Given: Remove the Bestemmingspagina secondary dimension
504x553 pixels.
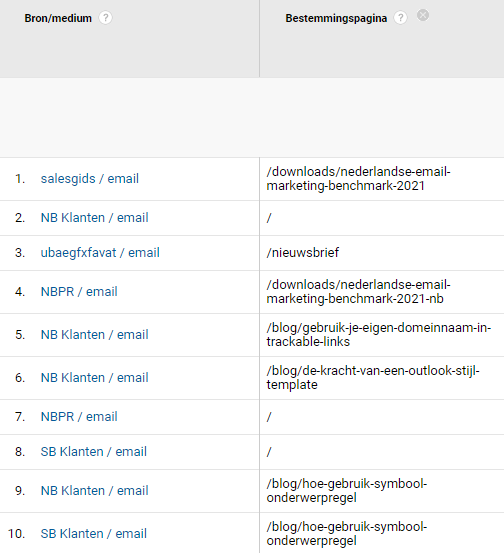Looking at the screenshot, I should pyautogui.click(x=423, y=15).
